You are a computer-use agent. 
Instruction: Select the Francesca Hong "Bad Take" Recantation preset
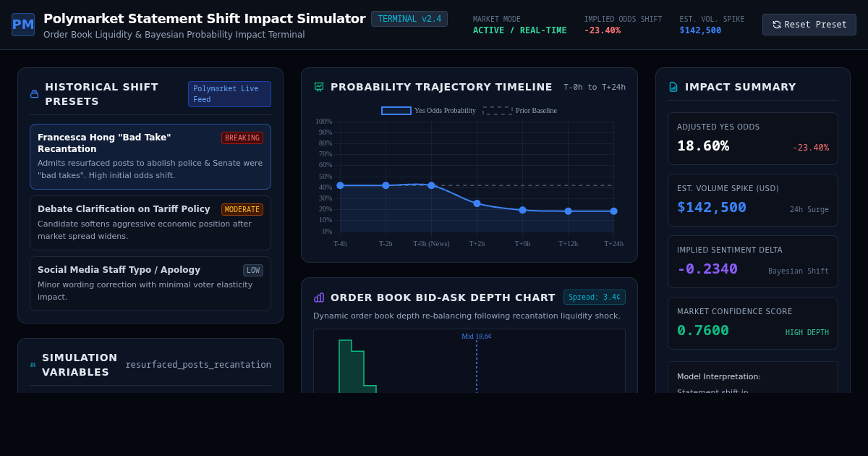(150, 156)
